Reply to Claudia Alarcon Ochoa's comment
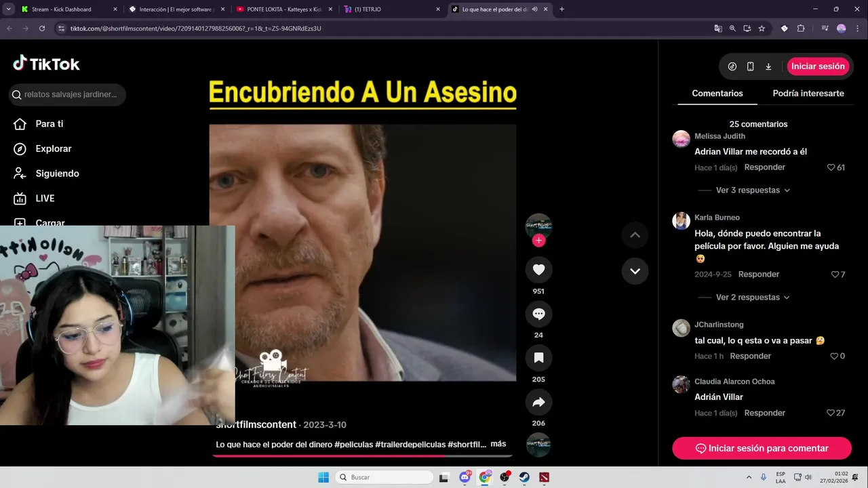The width and height of the screenshot is (868, 488). point(765,413)
